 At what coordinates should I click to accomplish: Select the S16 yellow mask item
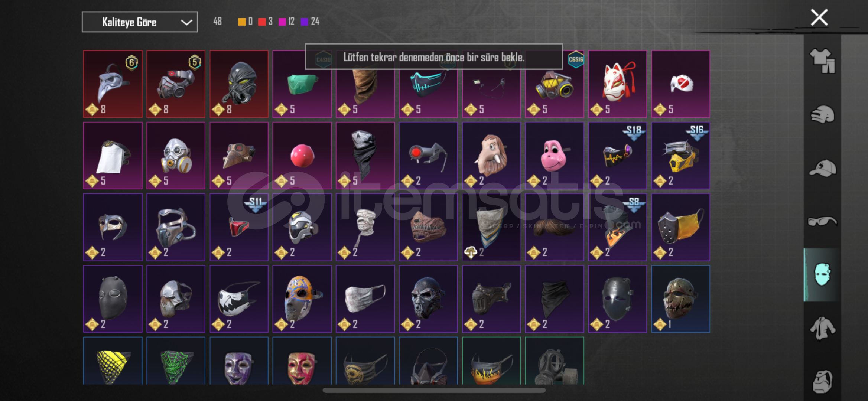point(680,156)
